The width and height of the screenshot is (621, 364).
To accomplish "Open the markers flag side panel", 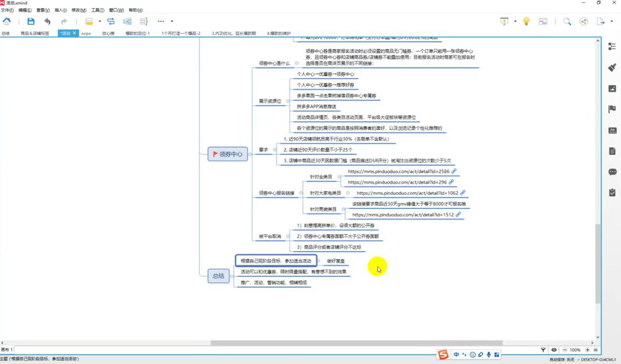I will click(612, 109).
